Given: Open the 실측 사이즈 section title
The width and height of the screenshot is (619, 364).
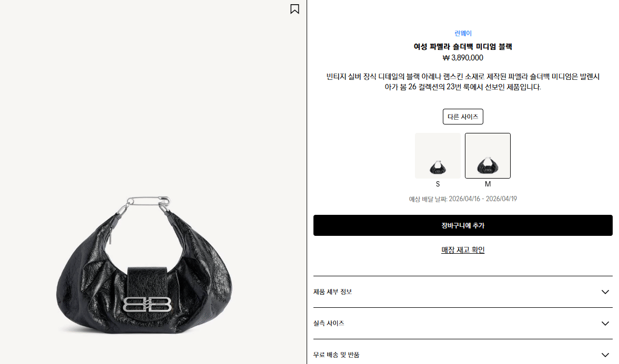Looking at the screenshot, I should click(x=329, y=324).
